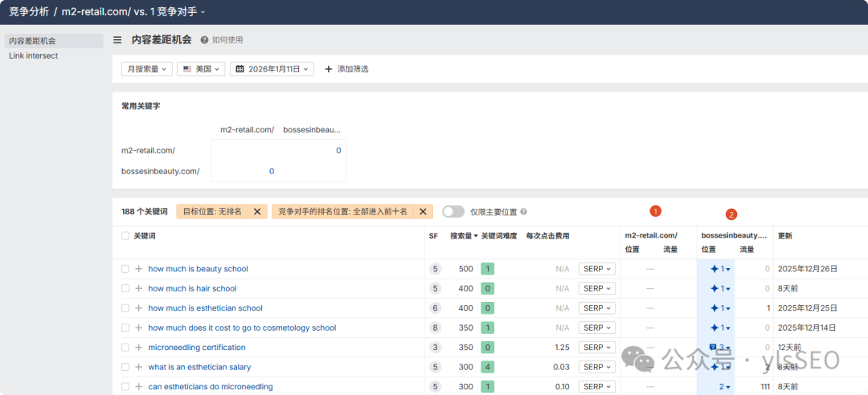Sort by the 关键词难度 column header
868x395 pixels.
499,236
